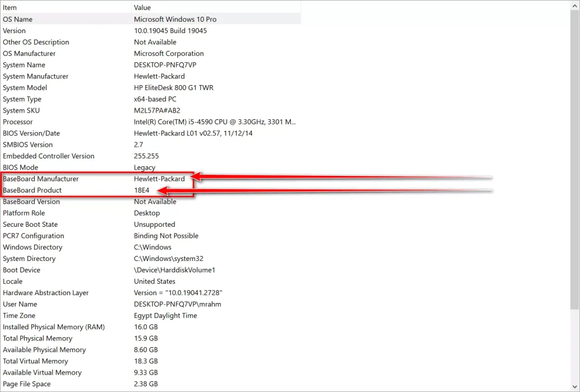The width and height of the screenshot is (580, 392).
Task: Click the DESKTOP-PNFQ7VP system name value
Action: 165,65
